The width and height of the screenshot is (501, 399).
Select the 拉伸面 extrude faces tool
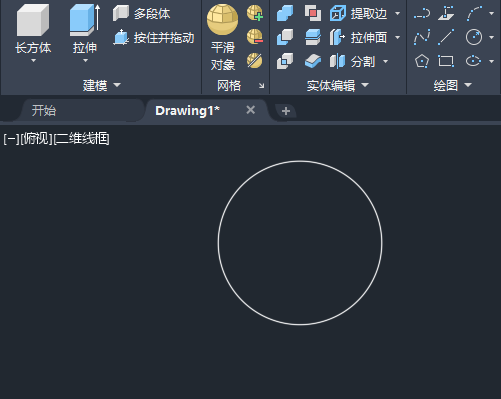click(358, 37)
